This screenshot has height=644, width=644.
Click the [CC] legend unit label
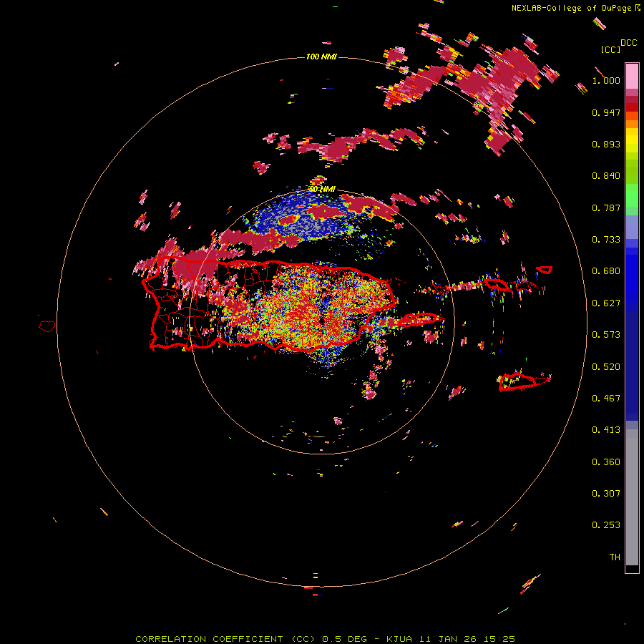pos(610,49)
